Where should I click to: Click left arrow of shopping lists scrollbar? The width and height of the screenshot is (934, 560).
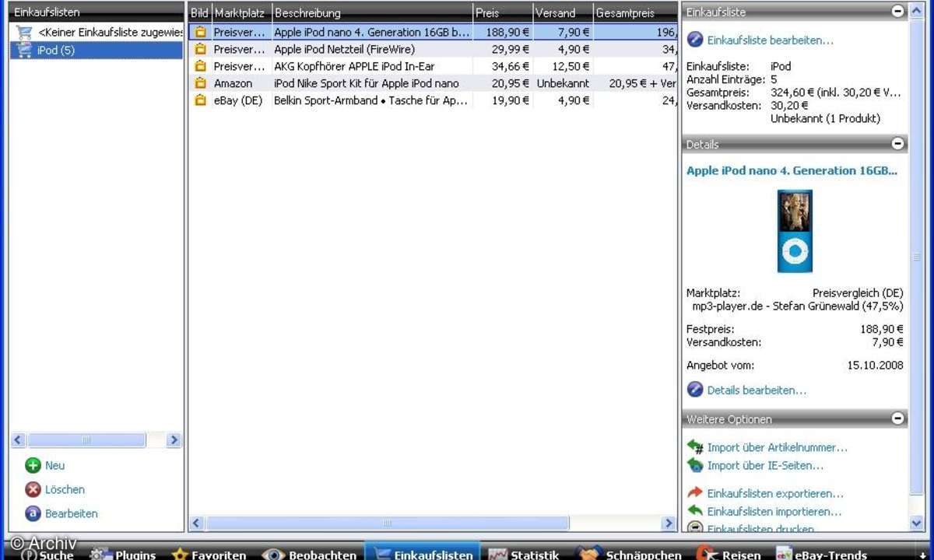[x=19, y=440]
